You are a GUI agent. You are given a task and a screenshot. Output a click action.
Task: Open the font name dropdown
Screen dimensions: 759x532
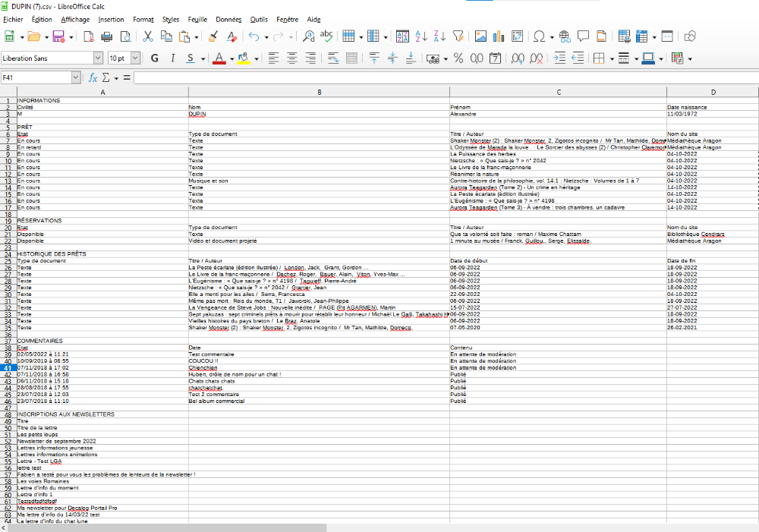point(98,58)
